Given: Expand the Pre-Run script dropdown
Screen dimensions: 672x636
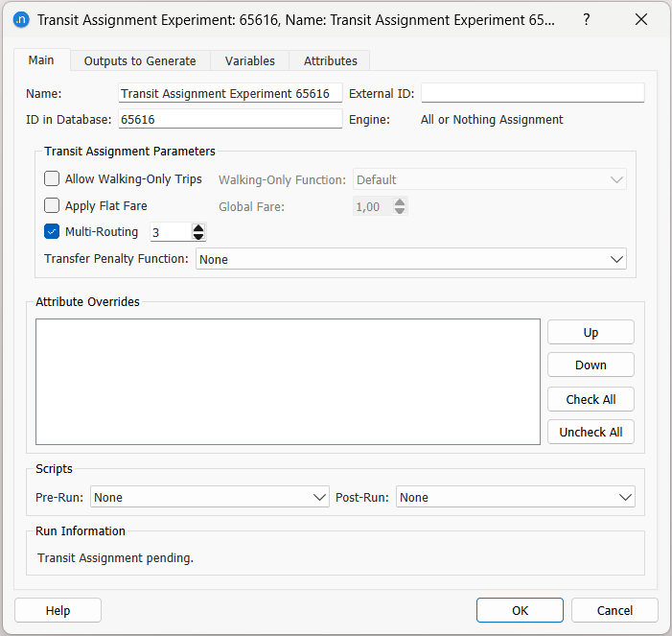Looking at the screenshot, I should [210, 497].
